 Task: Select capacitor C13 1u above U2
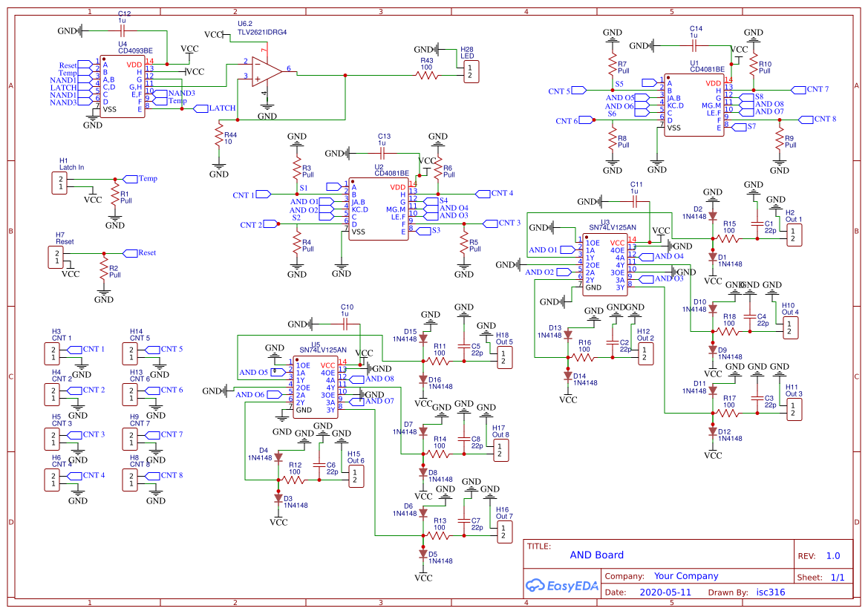coord(382,154)
